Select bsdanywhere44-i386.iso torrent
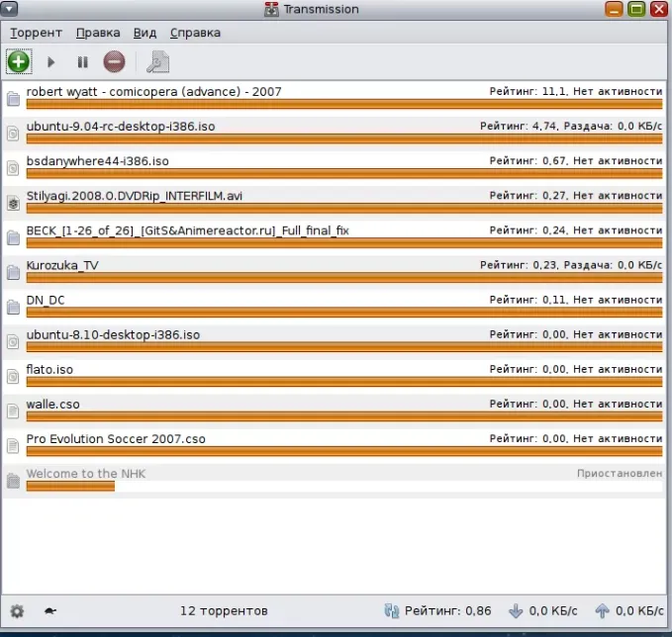The height and width of the screenshot is (637, 672). click(335, 168)
